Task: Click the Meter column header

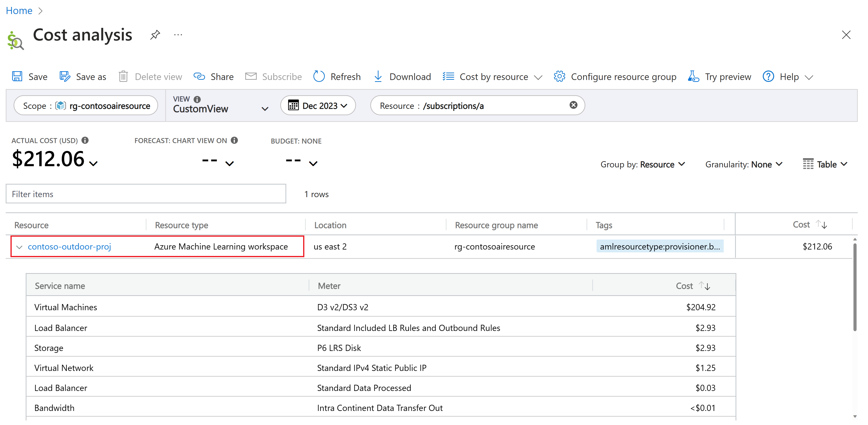Action: tap(329, 285)
